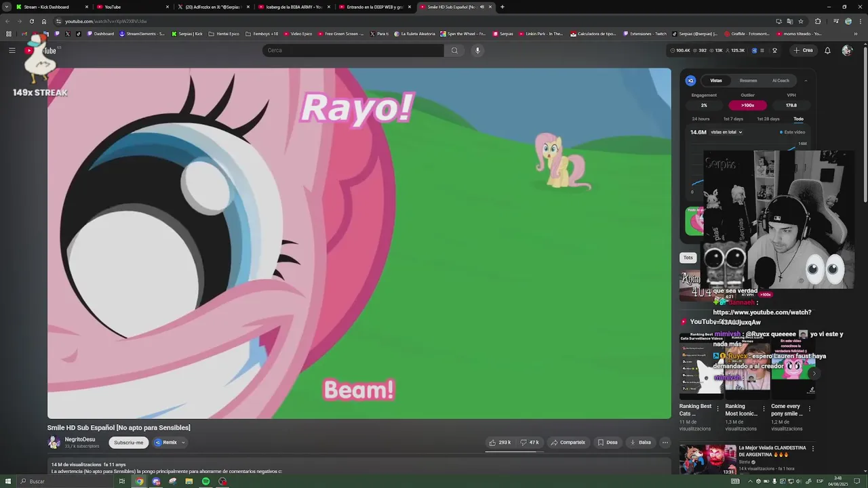Switch to Entrando en la DEEP WEB tab

374,7
